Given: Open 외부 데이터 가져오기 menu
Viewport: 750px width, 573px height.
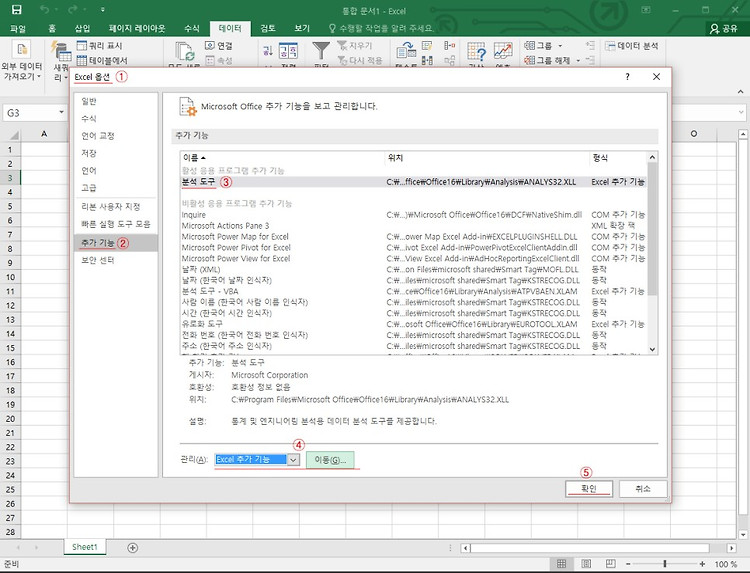Looking at the screenshot, I should point(22,61).
